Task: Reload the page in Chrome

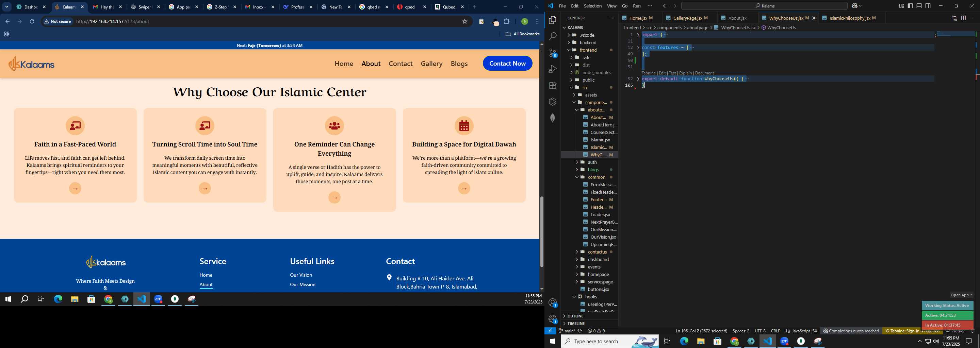Action: pos(32,21)
